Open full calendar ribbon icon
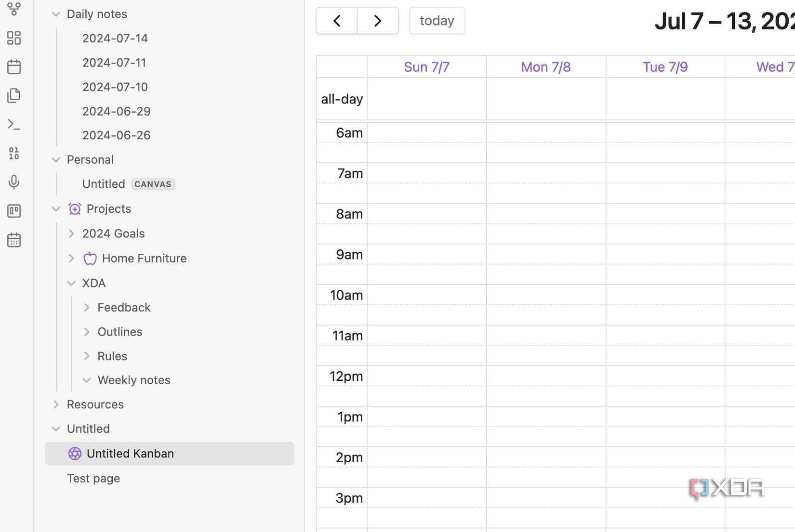 (14, 240)
